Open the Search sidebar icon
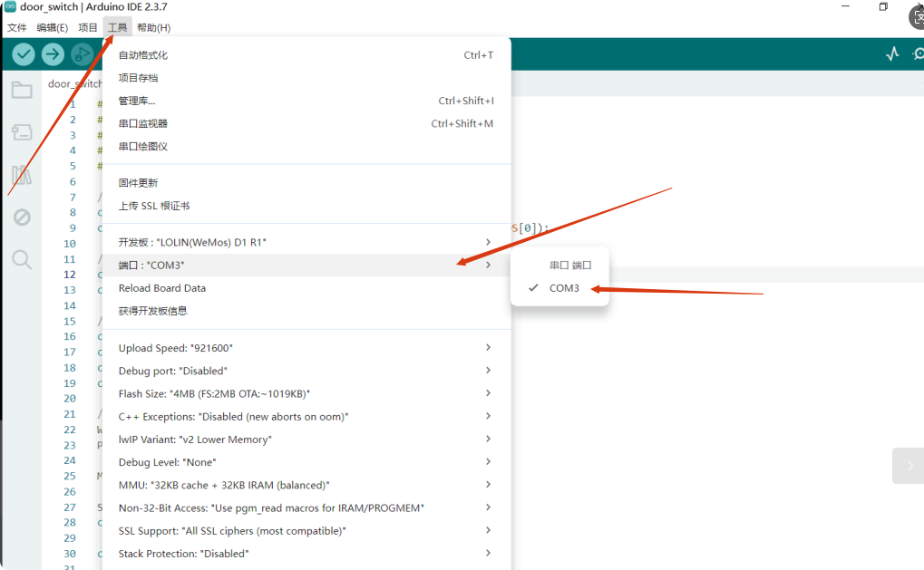Screen dimensions: 924x570 coord(22,260)
